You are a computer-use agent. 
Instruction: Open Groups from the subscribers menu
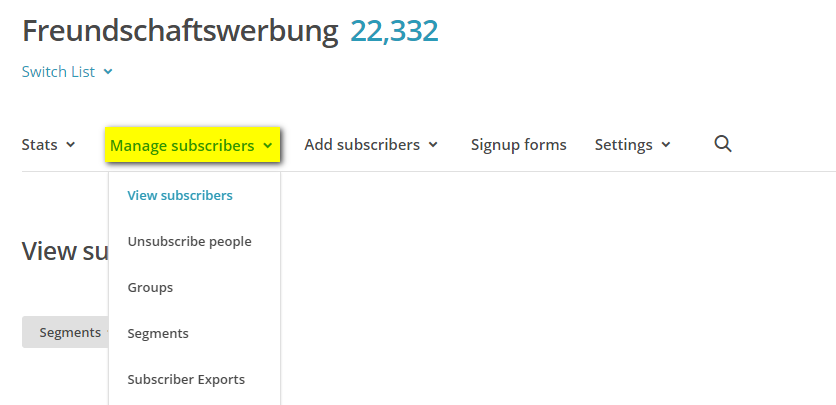150,287
